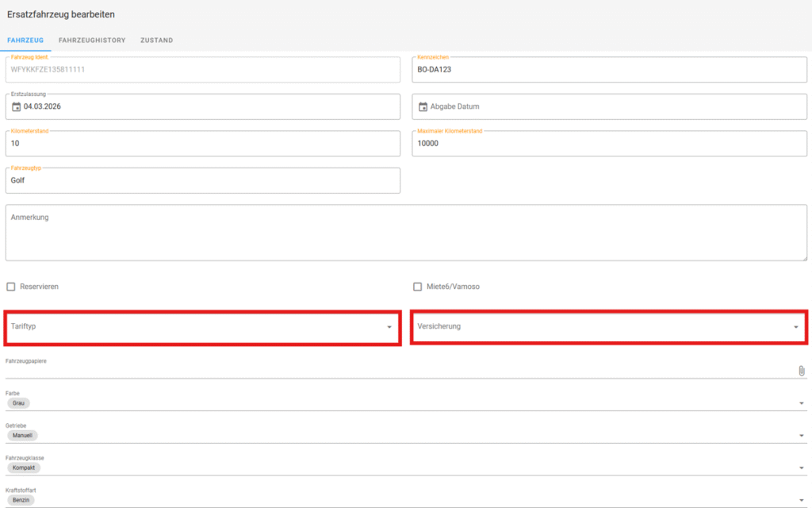Image resolution: width=812 pixels, height=508 pixels.
Task: Expand the Farbe dropdown arrow
Action: click(801, 403)
